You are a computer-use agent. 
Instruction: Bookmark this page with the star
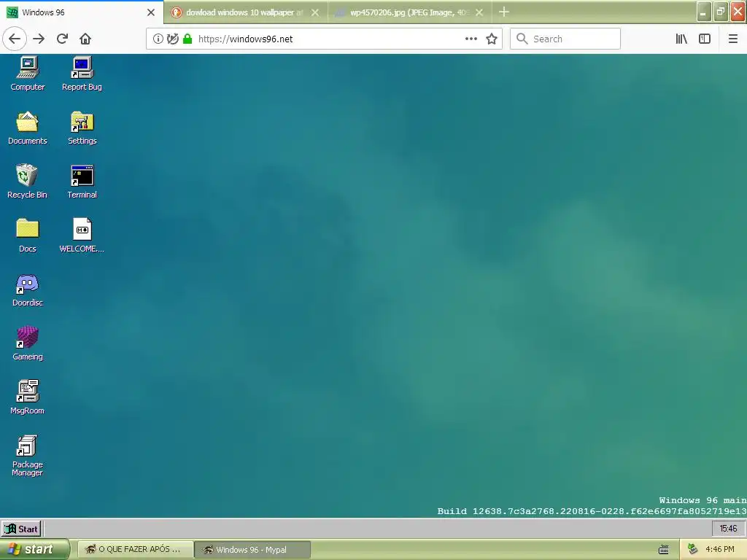492,39
